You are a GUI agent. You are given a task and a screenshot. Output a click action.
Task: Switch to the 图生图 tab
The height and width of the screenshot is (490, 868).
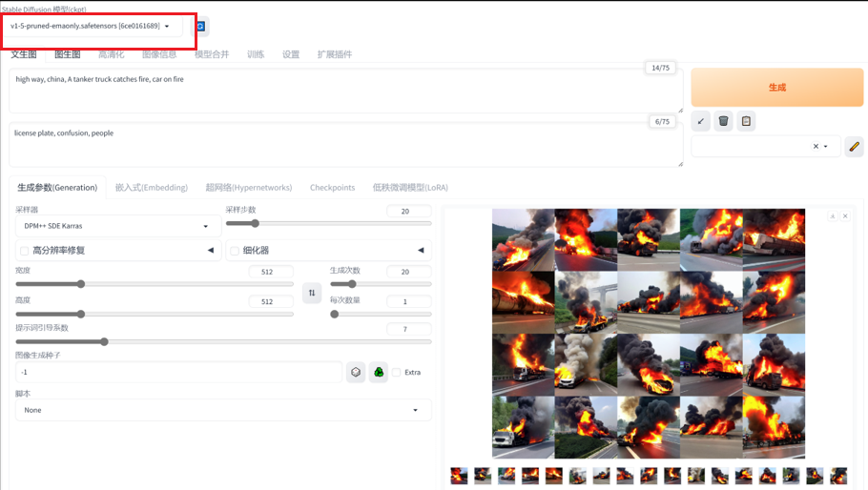coord(67,54)
